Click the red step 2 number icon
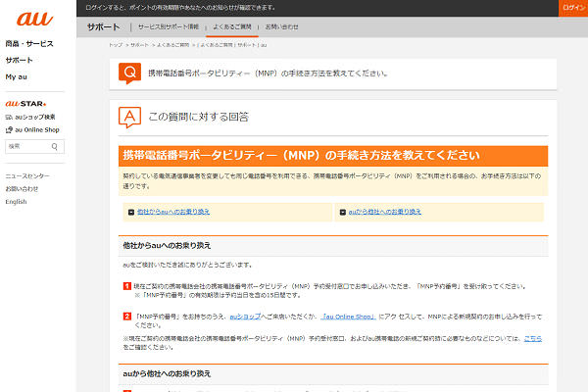The image size is (588, 392). 127,317
